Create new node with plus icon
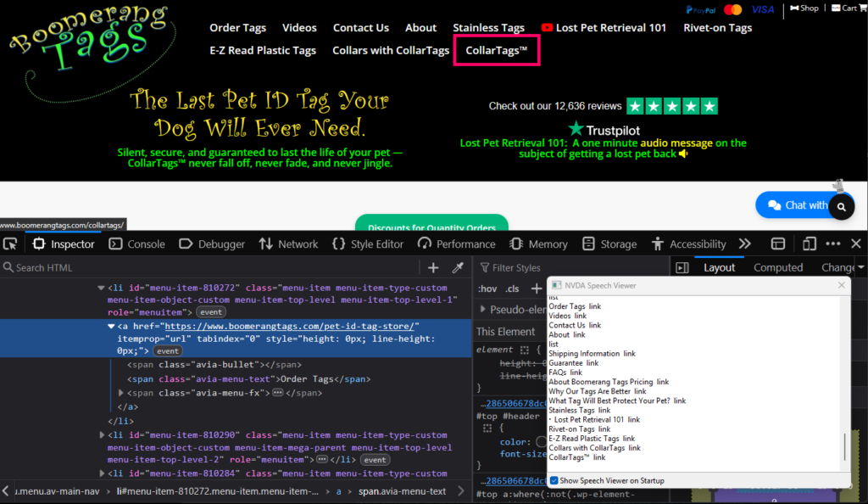 click(x=433, y=268)
